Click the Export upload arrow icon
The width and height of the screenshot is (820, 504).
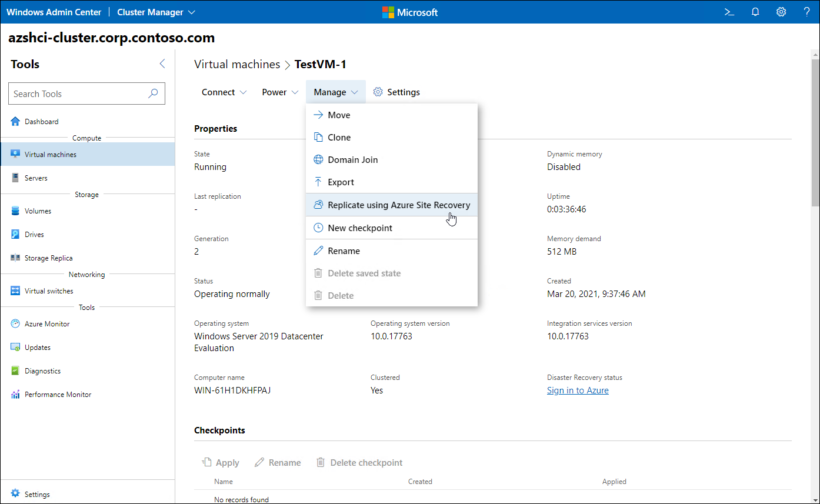(318, 182)
